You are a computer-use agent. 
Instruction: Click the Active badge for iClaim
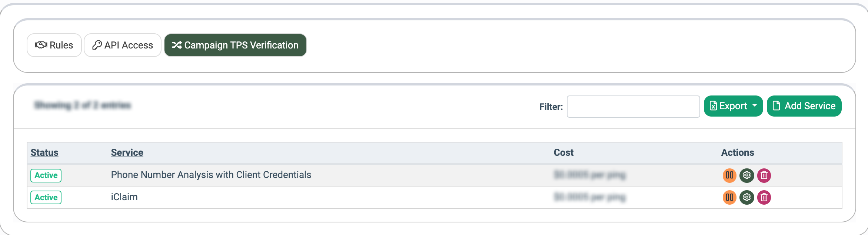point(46,197)
